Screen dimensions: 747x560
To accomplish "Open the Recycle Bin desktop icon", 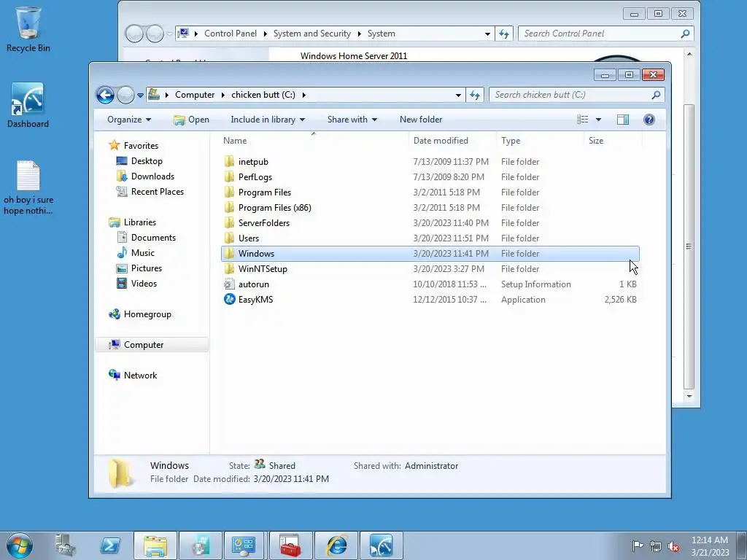I will [x=28, y=29].
